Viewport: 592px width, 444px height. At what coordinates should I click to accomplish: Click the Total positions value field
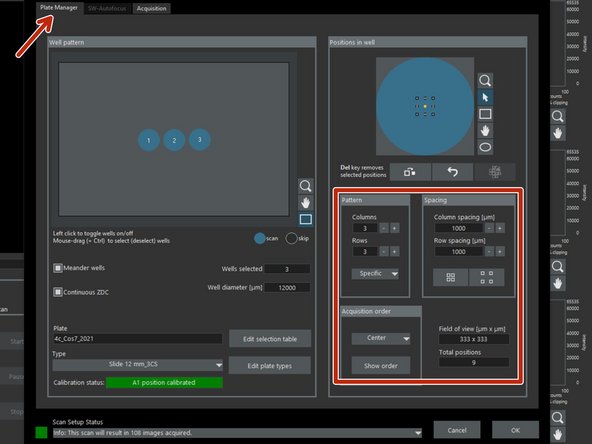pos(473,362)
